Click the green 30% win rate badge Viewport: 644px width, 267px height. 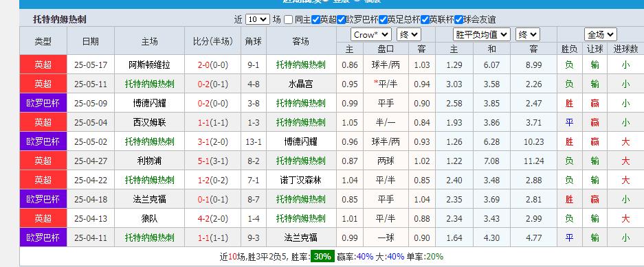(322, 256)
